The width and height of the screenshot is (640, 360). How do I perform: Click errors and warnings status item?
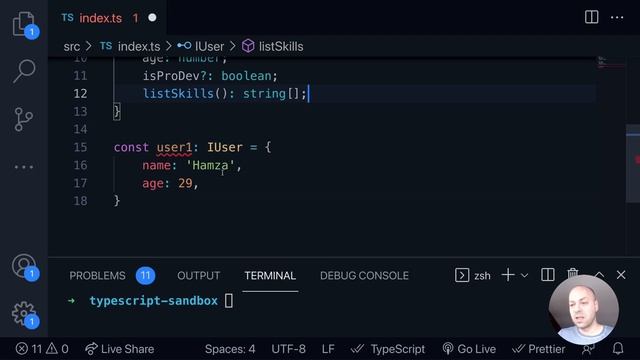(42, 349)
